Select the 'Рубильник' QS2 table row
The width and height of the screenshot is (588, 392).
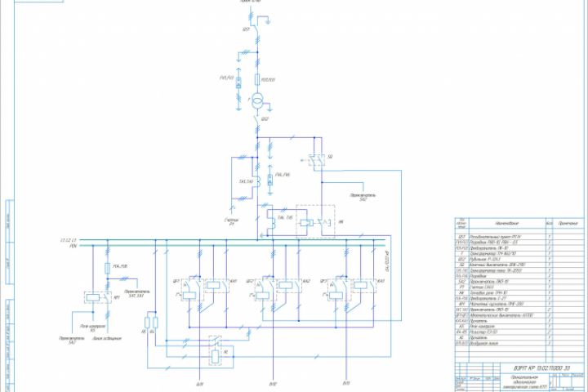pos(519,259)
